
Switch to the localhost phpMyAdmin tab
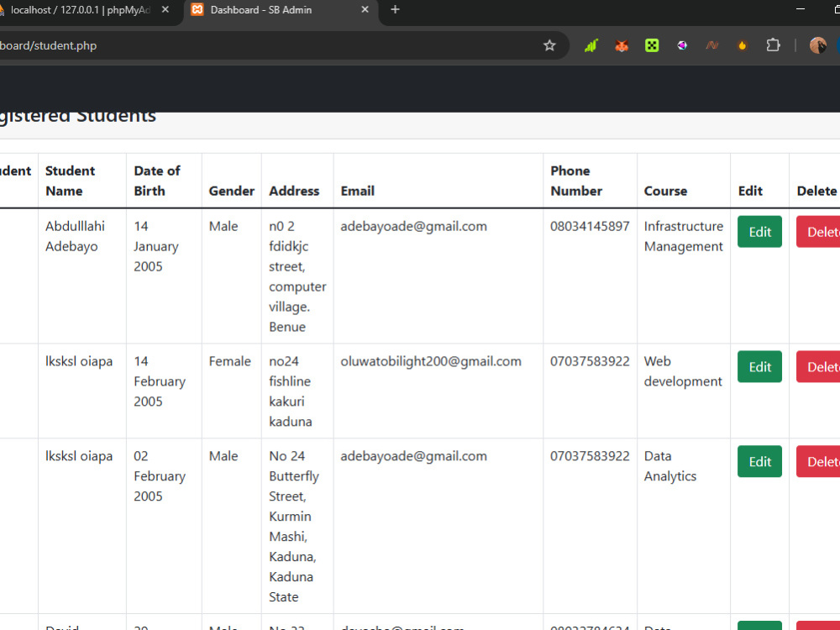pos(81,9)
